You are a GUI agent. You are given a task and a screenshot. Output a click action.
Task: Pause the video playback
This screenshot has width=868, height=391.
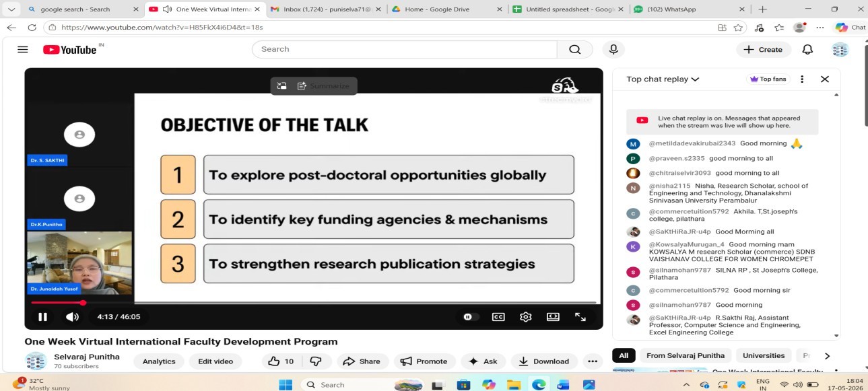click(x=42, y=317)
